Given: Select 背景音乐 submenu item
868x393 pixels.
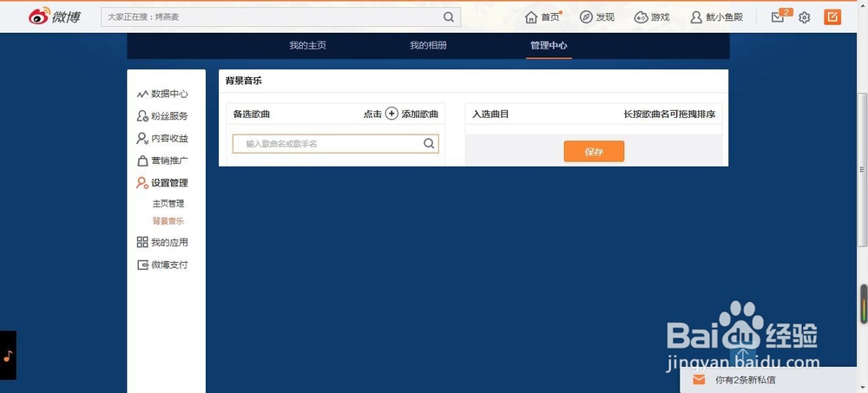Looking at the screenshot, I should pyautogui.click(x=168, y=221).
